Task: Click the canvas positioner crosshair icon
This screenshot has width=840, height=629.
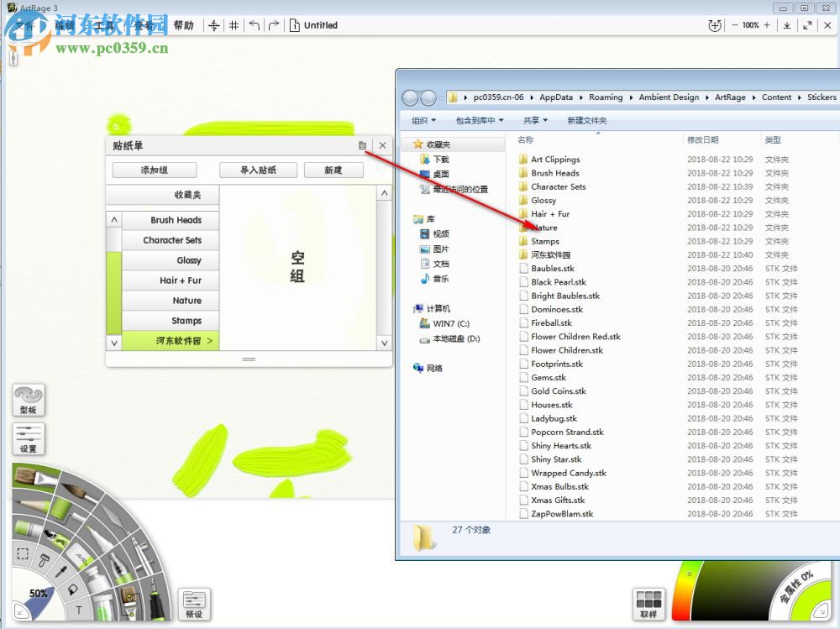Action: (213, 25)
